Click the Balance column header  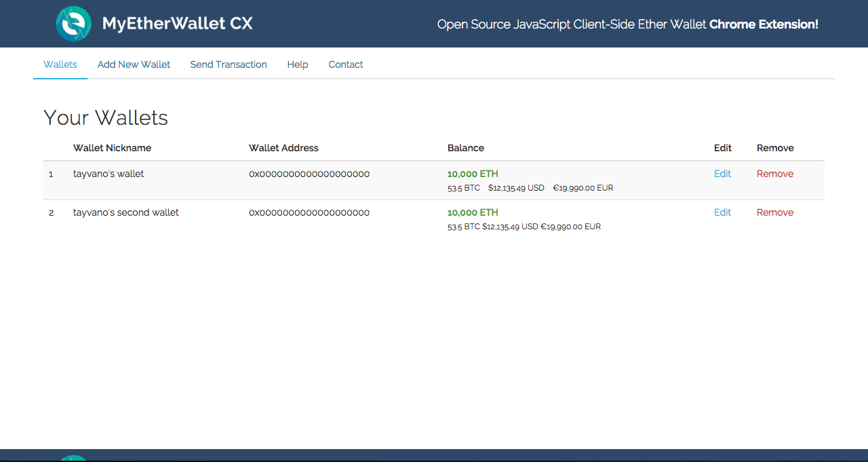(466, 148)
